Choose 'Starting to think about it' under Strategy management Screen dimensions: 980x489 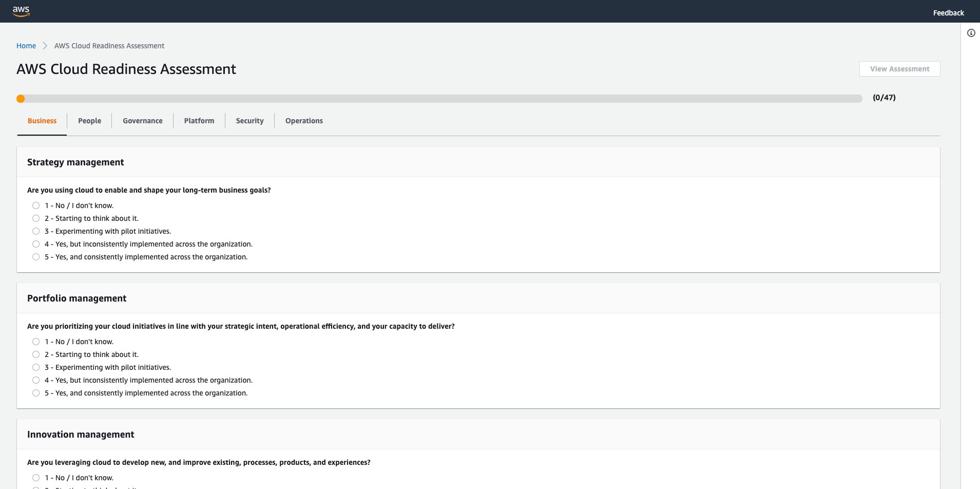tap(36, 218)
